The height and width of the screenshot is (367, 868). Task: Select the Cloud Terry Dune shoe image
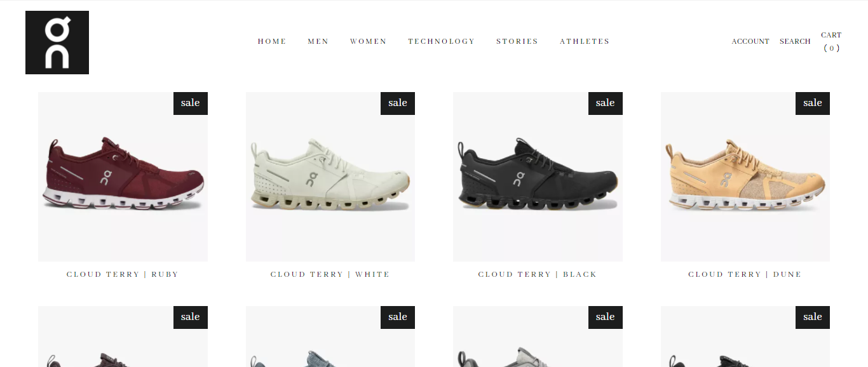pos(745,177)
